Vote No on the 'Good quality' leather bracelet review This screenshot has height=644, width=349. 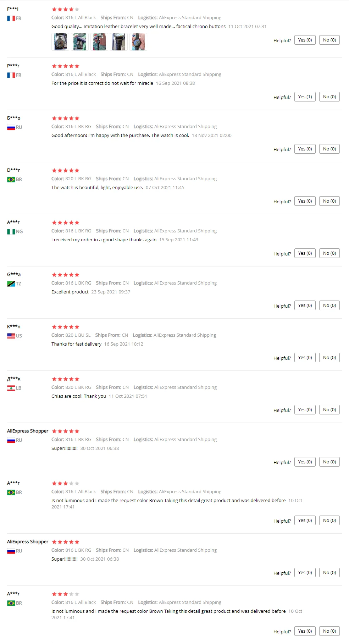click(329, 40)
